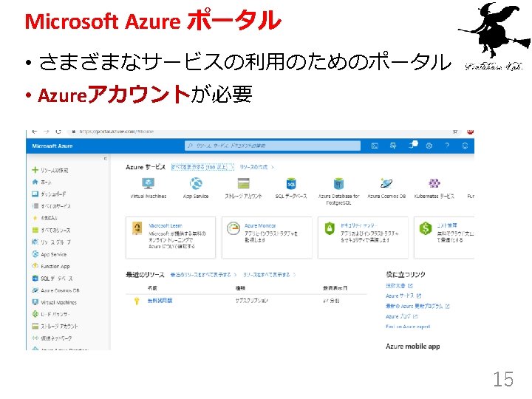Click the Microsoft Azure header title

tap(52, 146)
